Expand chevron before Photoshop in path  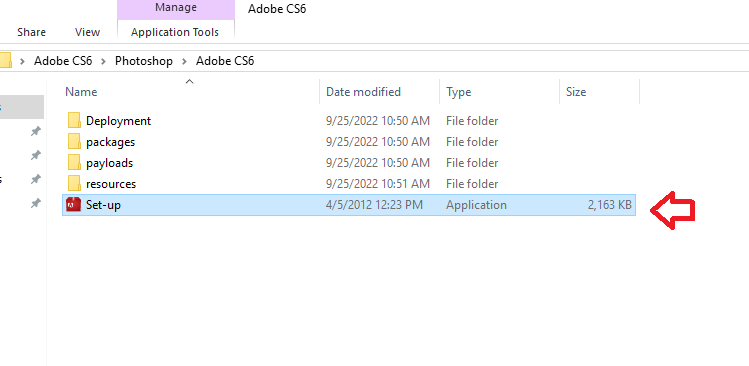(x=103, y=61)
